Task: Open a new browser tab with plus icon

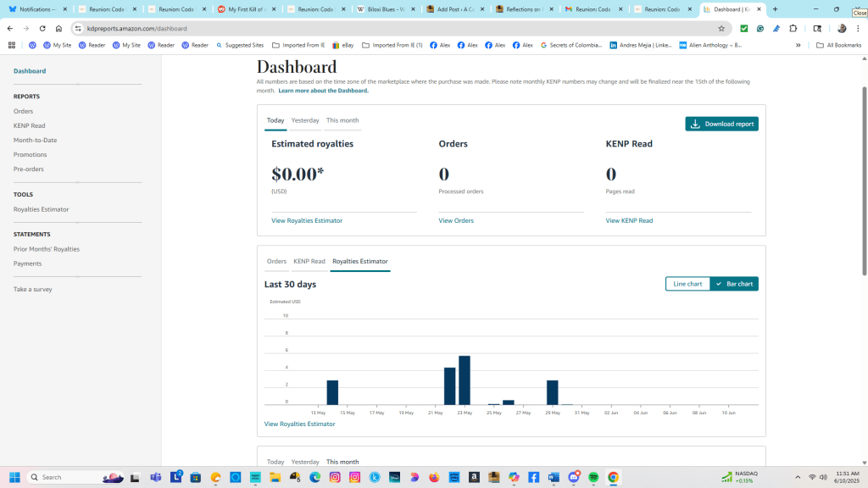Action: pos(775,9)
